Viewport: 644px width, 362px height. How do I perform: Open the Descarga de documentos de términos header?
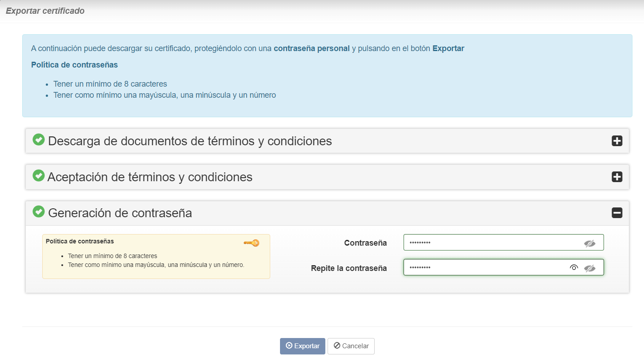point(190,141)
